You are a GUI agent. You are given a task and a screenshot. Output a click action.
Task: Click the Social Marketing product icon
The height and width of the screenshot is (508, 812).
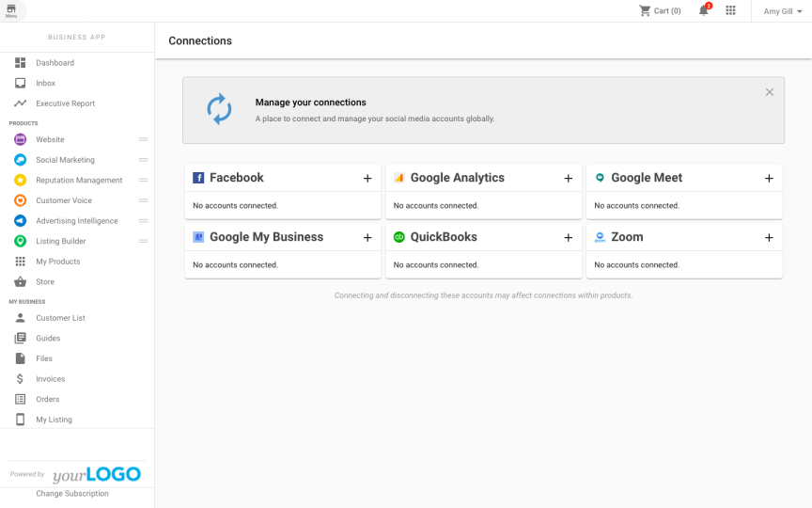pos(20,160)
